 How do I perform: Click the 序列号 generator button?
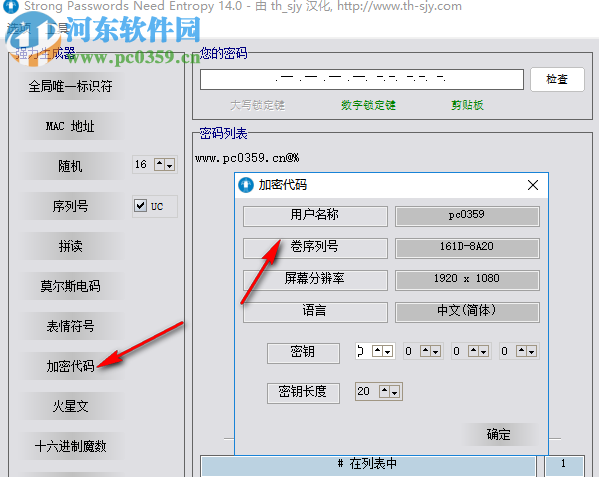tap(70, 206)
